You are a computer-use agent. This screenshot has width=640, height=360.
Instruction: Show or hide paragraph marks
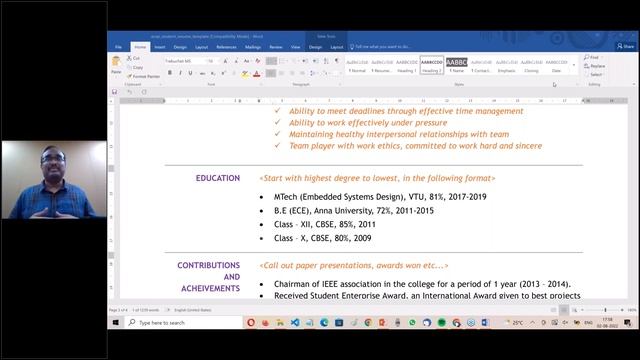[x=337, y=61]
